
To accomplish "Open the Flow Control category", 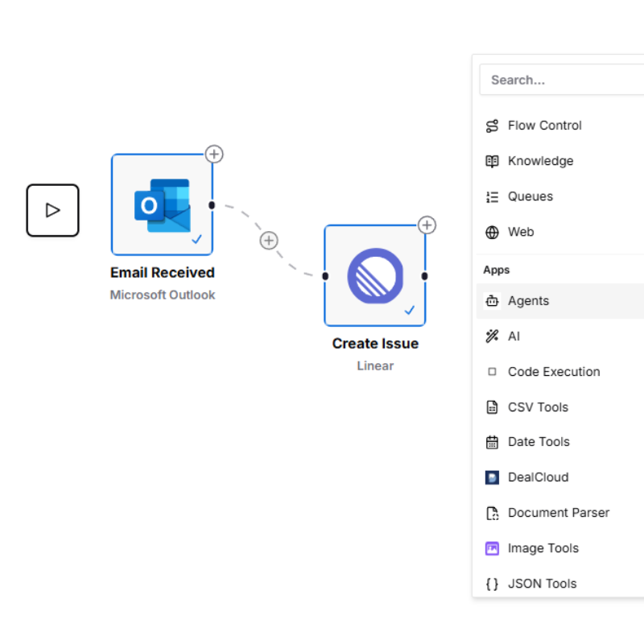I will (x=560, y=126).
